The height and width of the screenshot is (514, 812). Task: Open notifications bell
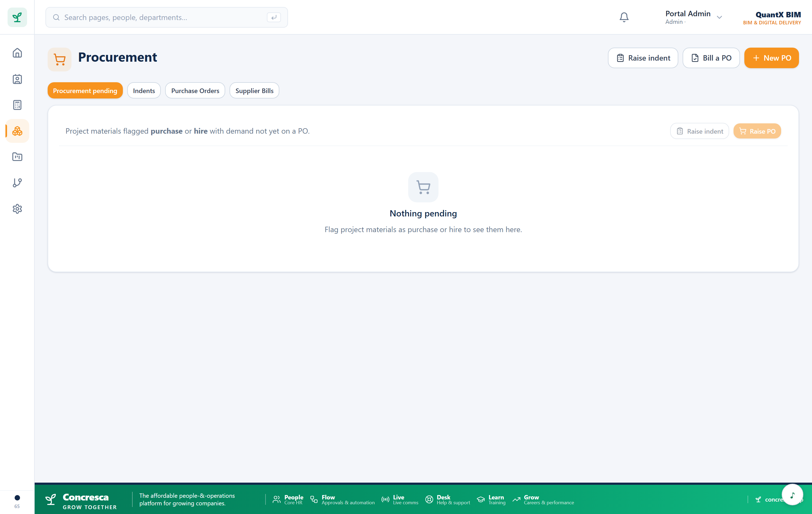click(624, 17)
